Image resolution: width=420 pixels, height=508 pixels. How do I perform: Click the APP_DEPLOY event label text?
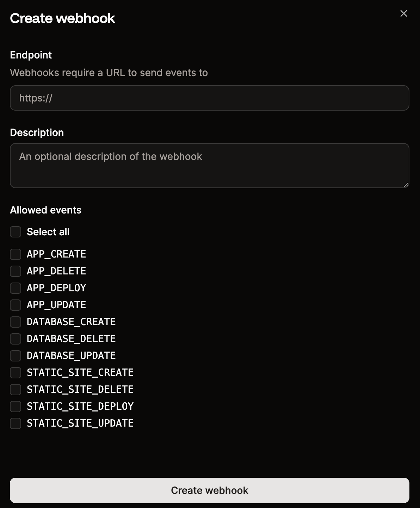coord(57,288)
